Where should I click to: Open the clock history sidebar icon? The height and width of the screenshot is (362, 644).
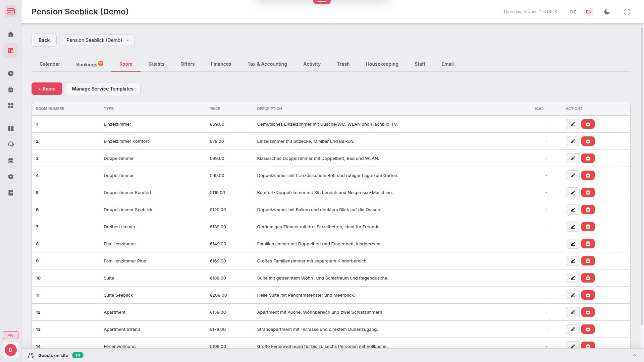[11, 73]
